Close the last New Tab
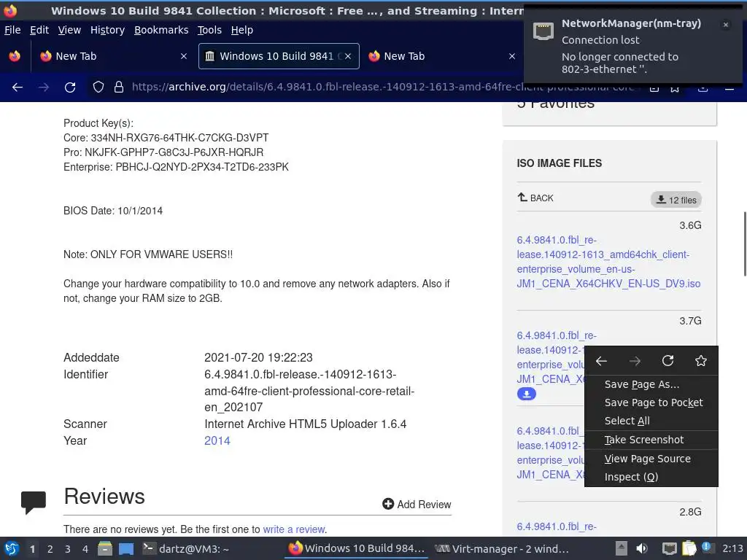This screenshot has width=747, height=560. (x=511, y=56)
